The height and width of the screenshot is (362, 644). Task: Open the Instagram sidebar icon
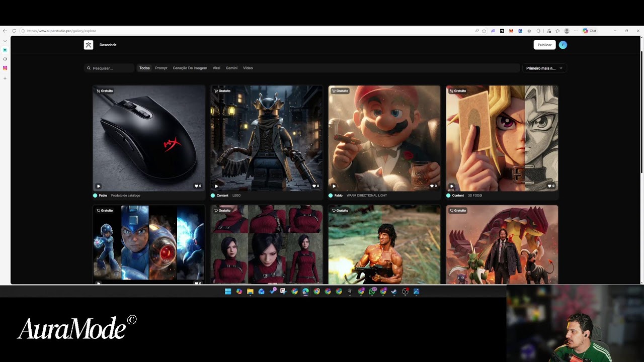[5, 68]
